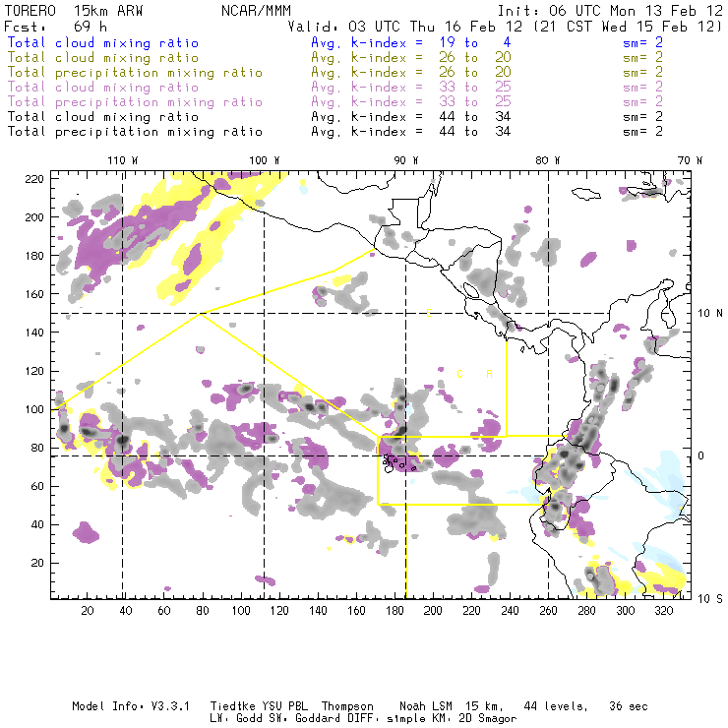Click the '300' horizontal axis tick label

(626, 611)
